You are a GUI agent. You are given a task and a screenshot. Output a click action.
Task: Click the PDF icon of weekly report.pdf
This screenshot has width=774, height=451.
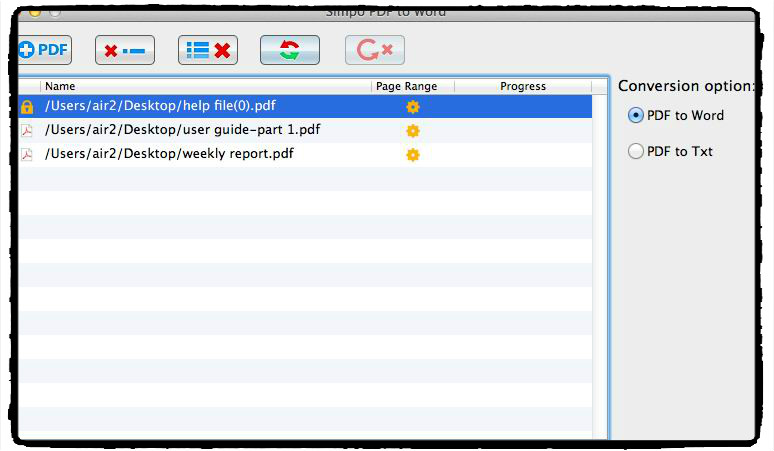click(x=27, y=154)
